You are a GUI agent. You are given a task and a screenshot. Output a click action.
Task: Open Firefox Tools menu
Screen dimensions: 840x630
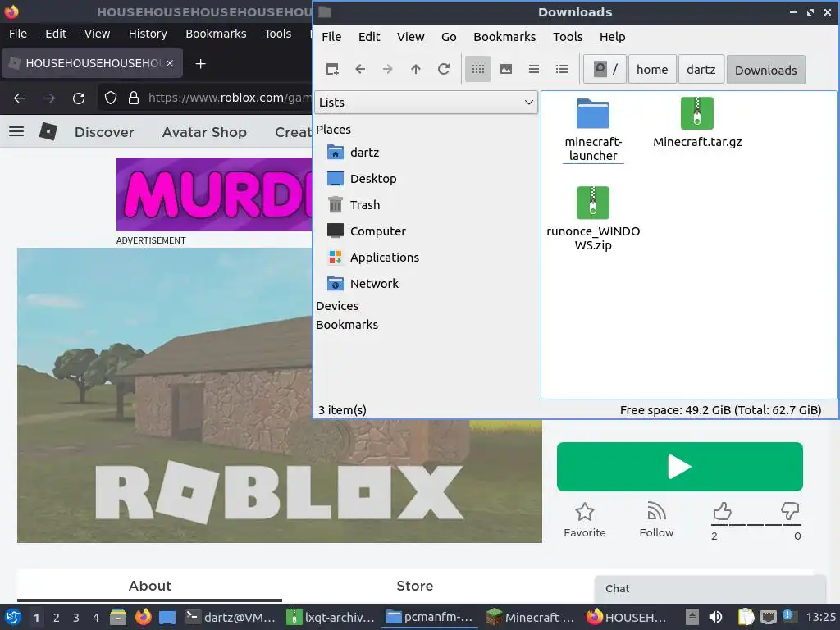pos(277,34)
